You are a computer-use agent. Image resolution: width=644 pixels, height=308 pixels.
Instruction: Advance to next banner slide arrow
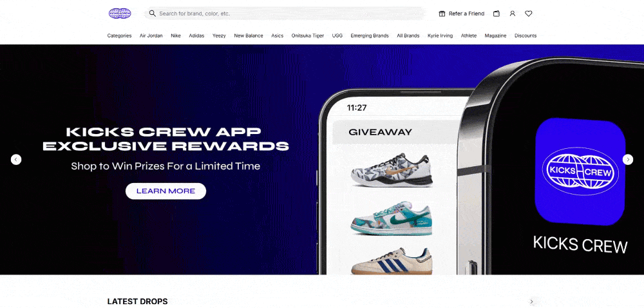627,159
